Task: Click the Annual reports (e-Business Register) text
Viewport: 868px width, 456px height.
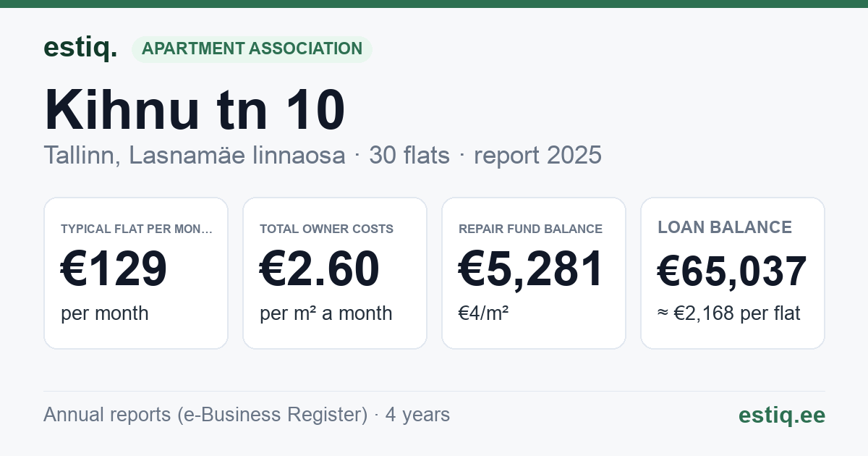Action: coord(205,415)
